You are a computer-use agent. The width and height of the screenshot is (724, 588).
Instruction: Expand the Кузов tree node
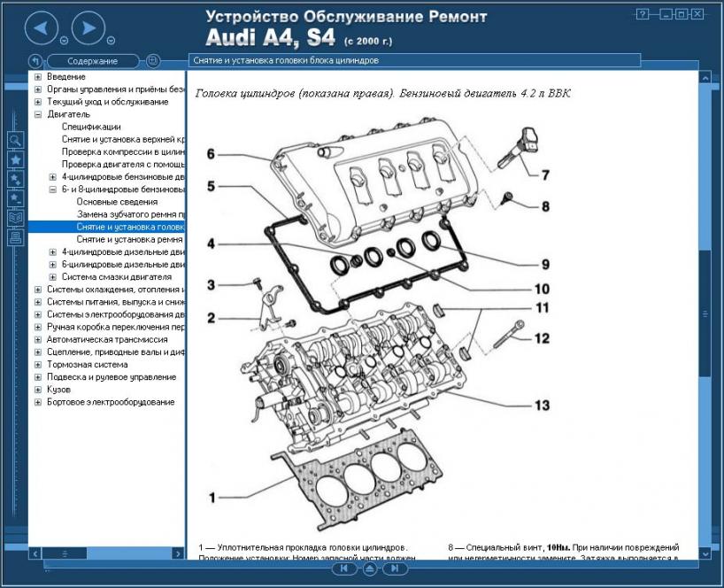[38, 390]
